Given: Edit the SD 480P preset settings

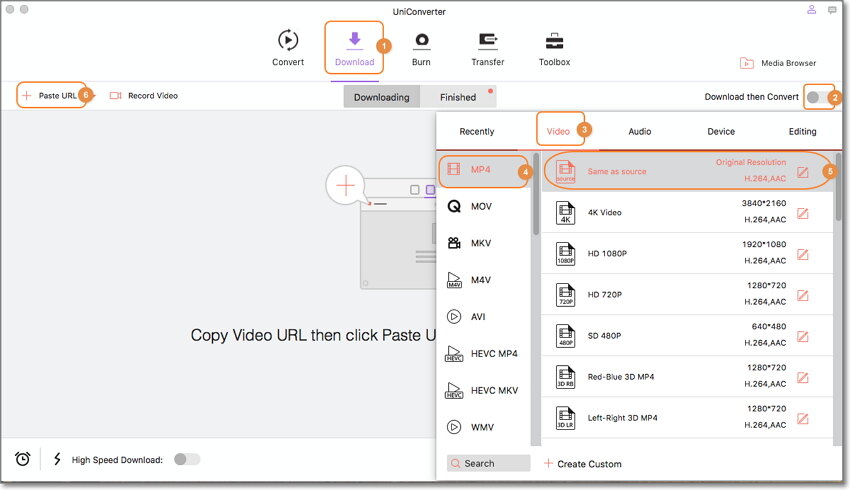Looking at the screenshot, I should [803, 337].
